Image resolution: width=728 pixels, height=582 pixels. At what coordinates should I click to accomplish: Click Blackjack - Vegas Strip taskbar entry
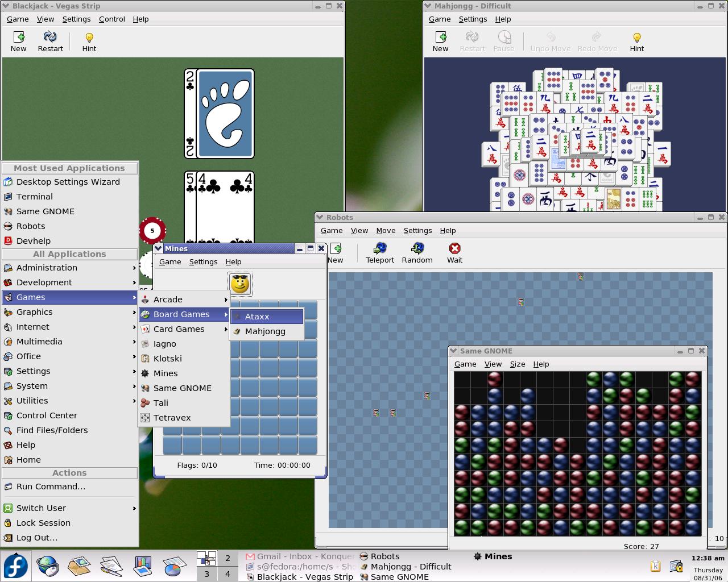click(x=300, y=576)
